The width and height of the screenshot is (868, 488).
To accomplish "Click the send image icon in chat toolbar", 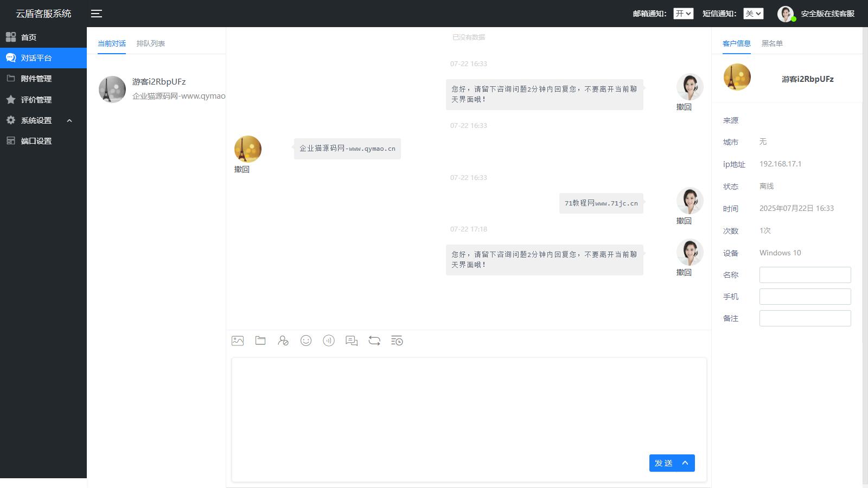I will (238, 341).
